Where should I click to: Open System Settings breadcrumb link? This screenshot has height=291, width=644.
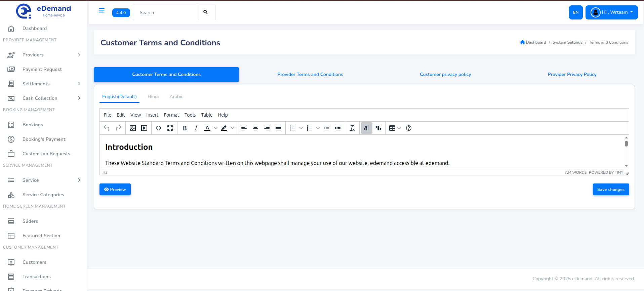(x=567, y=42)
